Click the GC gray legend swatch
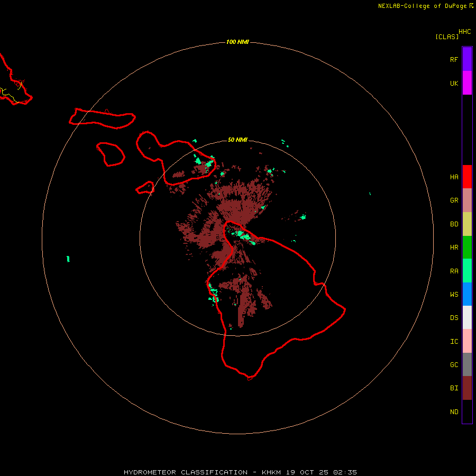 [467, 364]
